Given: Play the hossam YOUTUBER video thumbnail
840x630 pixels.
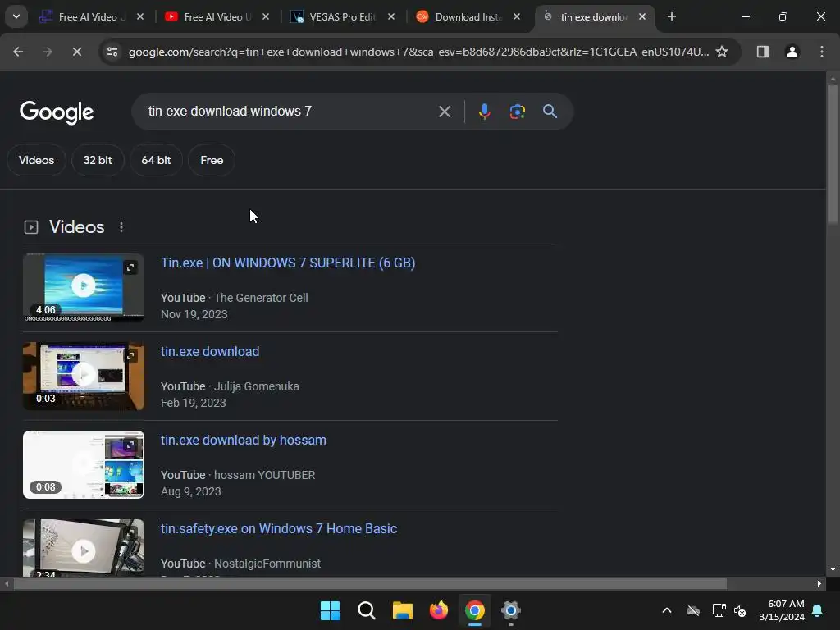Looking at the screenshot, I should point(84,464).
